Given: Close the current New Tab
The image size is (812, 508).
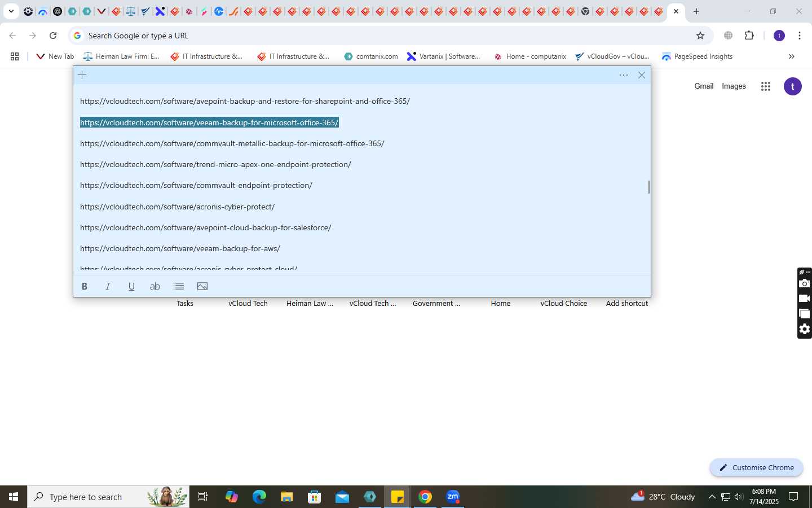Looking at the screenshot, I should 676,11.
